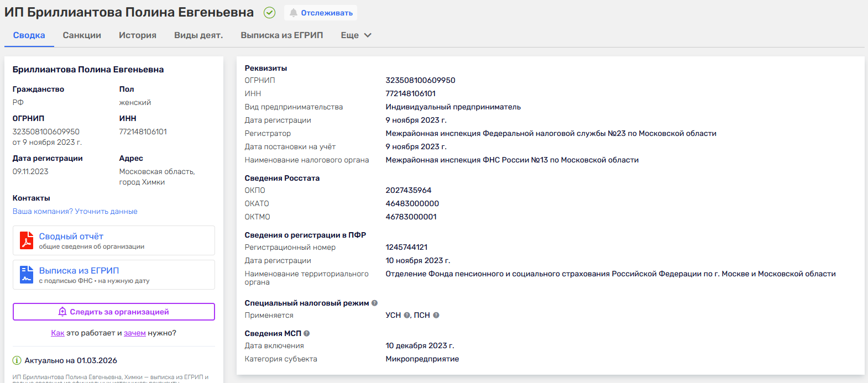This screenshot has width=868, height=383.
Task: Click the green verified checkmark icon
Action: click(269, 13)
